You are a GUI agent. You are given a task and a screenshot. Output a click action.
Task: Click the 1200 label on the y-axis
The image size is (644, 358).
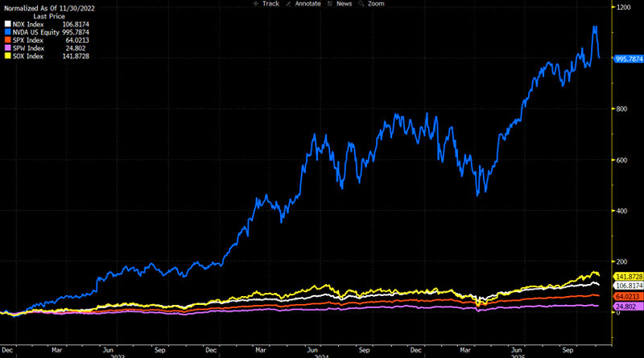click(x=623, y=7)
